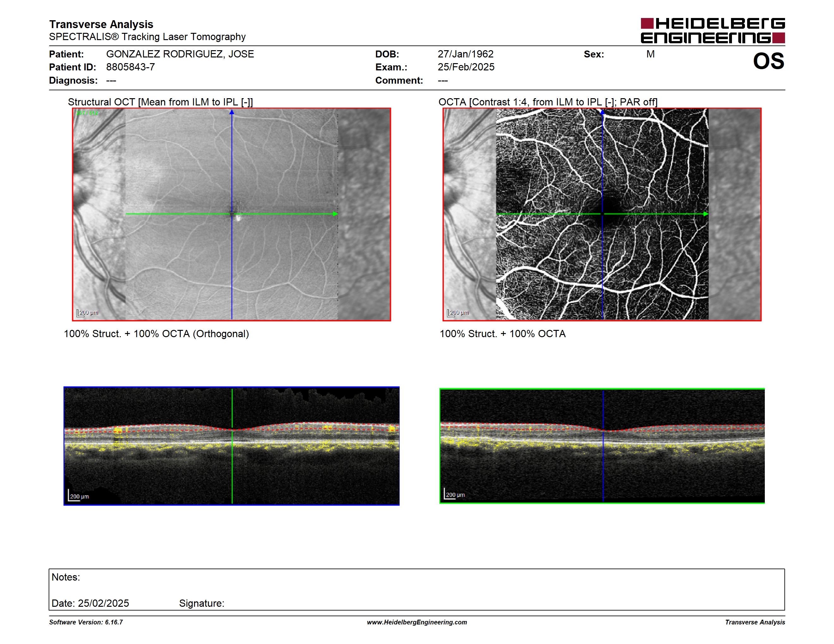Viewport: 834px width, 644px height.
Task: Click the 200 µm scale icon on structural OCT
Action: pyautogui.click(x=88, y=313)
